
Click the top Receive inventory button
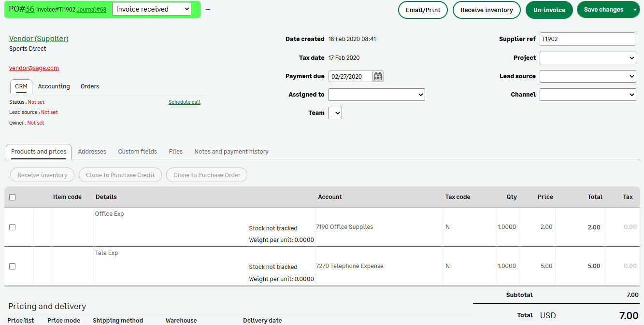point(487,10)
